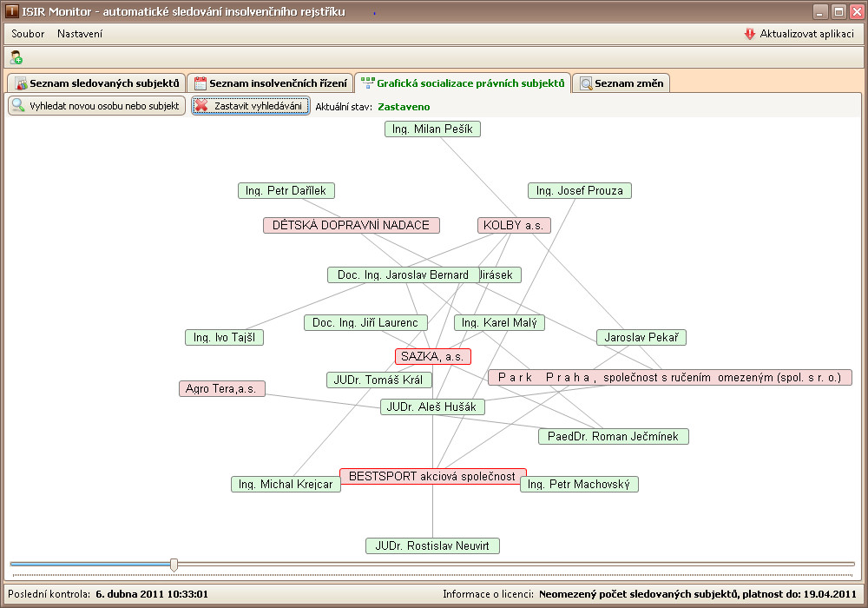868x608 pixels.
Task: Click the Ing. Ivo Tajšl node
Action: click(x=224, y=337)
